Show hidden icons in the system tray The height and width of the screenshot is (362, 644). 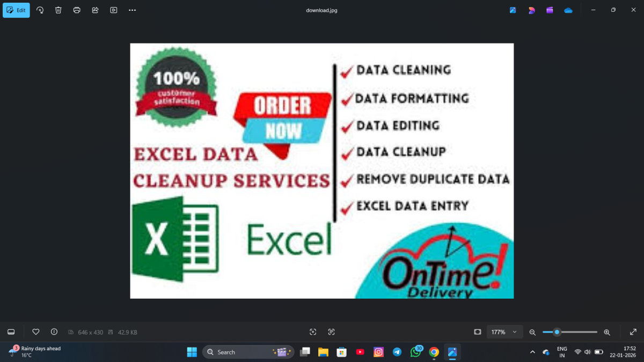click(532, 352)
